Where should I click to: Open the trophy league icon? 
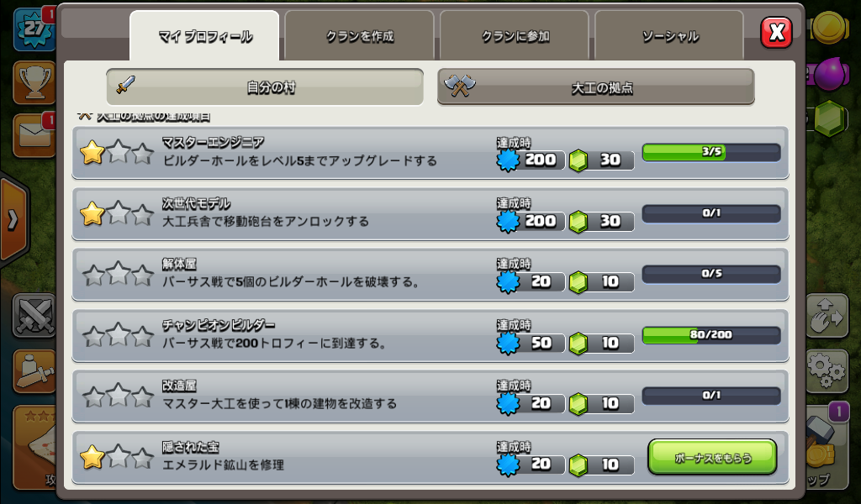[34, 83]
